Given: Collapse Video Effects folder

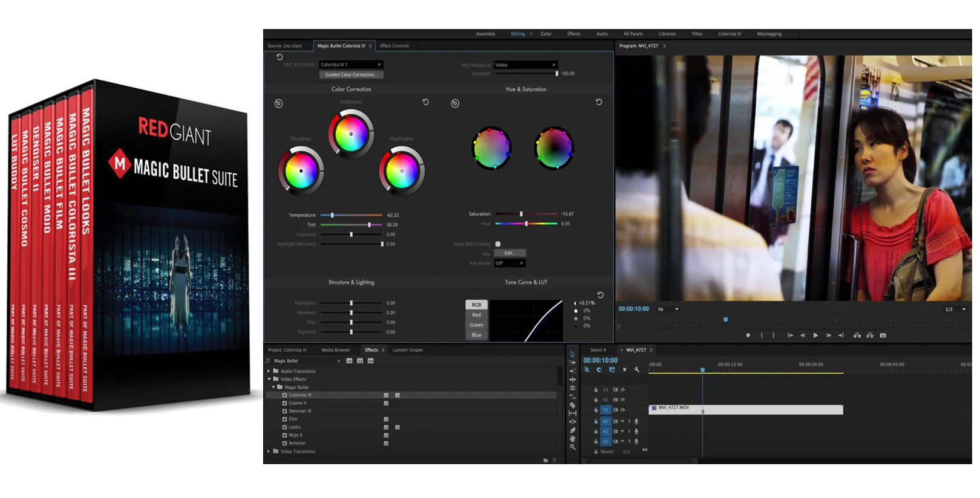Looking at the screenshot, I should click(x=269, y=379).
